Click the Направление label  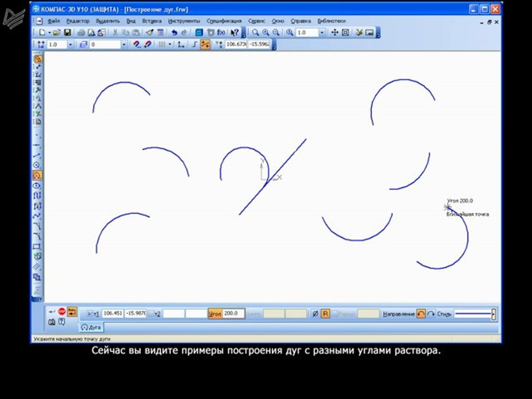(x=398, y=314)
